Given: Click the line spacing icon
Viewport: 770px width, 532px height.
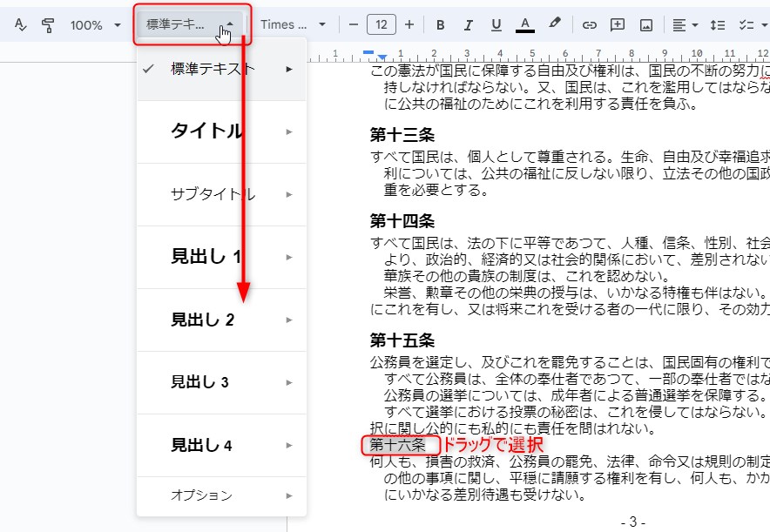Looking at the screenshot, I should point(718,24).
